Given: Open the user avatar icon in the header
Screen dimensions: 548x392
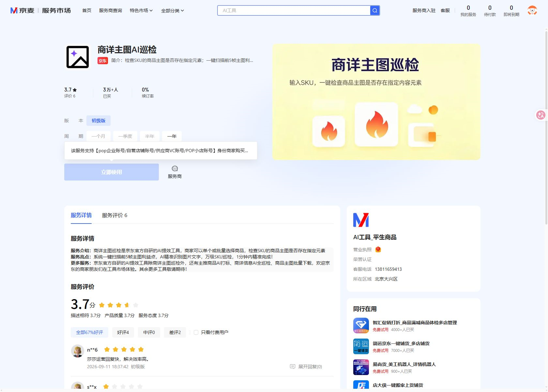Looking at the screenshot, I should click(532, 10).
